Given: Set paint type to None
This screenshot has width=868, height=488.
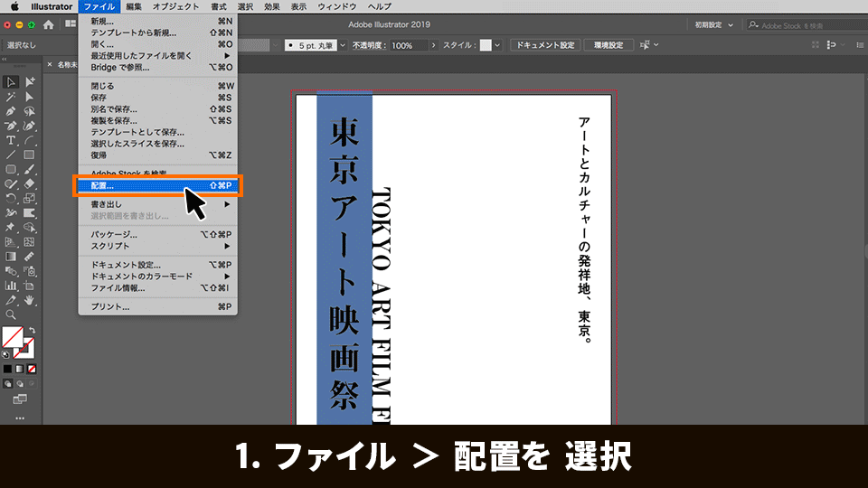Looking at the screenshot, I should 32,369.
